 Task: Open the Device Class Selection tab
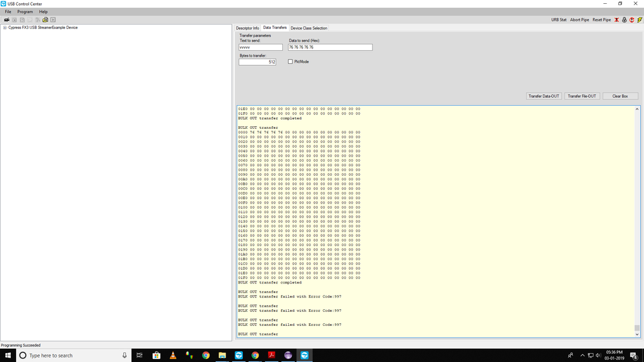click(309, 28)
